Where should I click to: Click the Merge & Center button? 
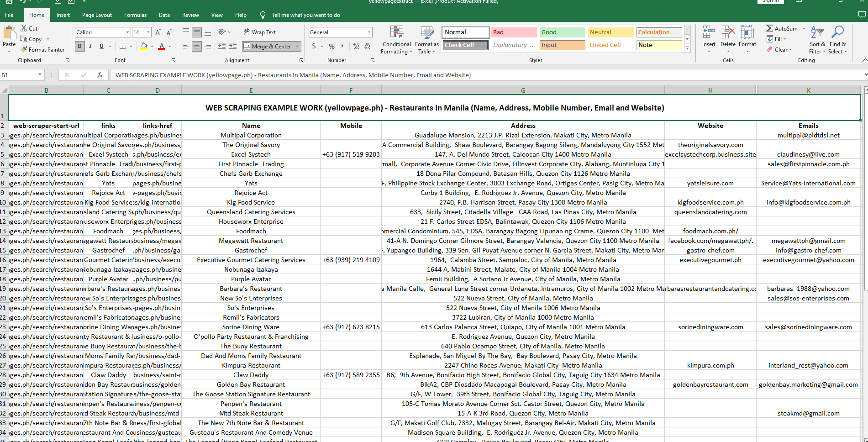268,46
